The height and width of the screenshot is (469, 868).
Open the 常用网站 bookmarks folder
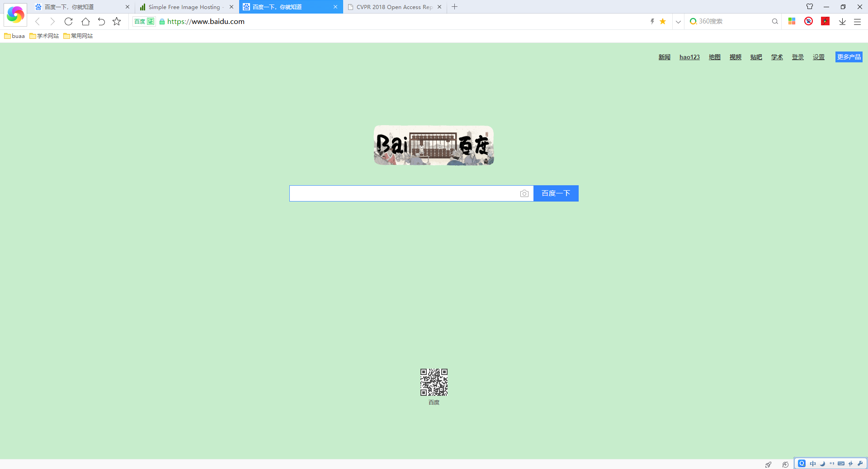point(78,36)
